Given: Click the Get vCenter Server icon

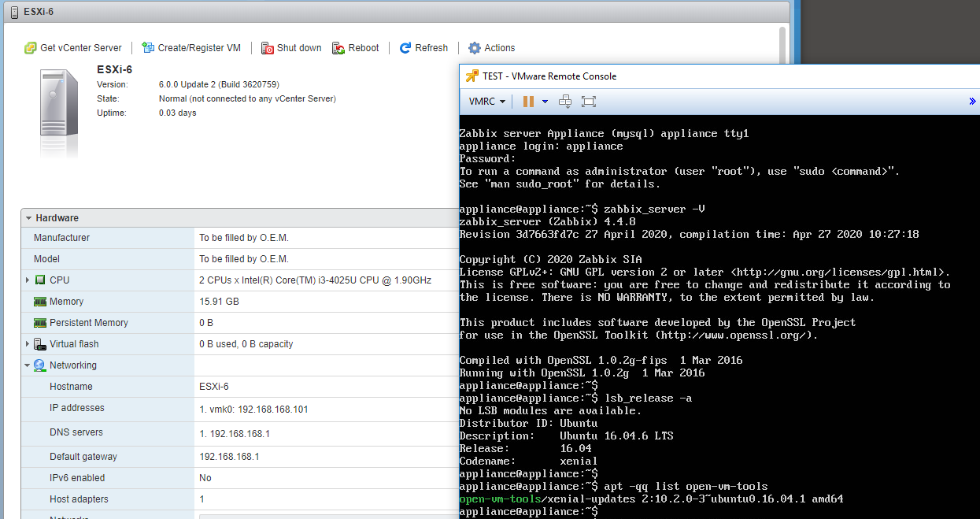Looking at the screenshot, I should pyautogui.click(x=31, y=48).
